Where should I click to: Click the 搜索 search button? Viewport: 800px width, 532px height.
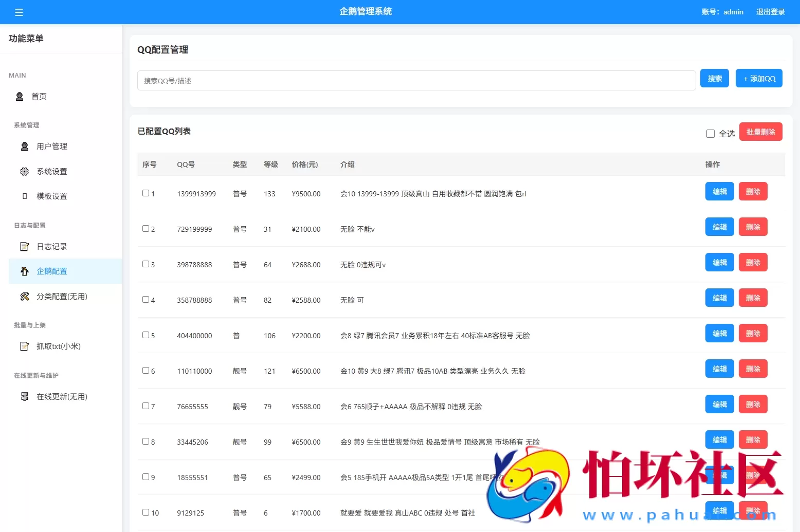pos(714,78)
